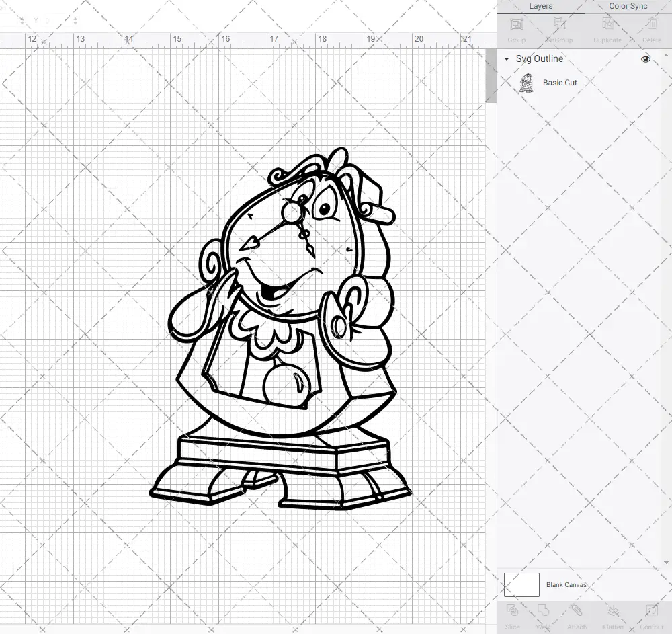
Task: Select the Layers tab
Action: click(540, 6)
